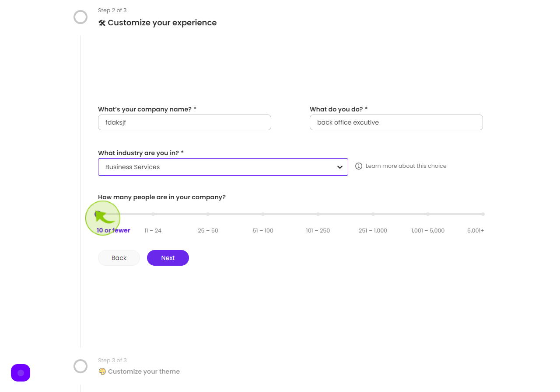Click the palette emoji beside Customize your theme
Image resolution: width=560 pixels, height=392 pixels.
tap(102, 371)
